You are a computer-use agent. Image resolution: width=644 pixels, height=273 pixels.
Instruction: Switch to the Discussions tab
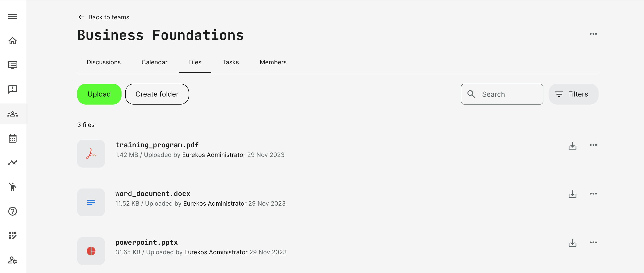pyautogui.click(x=103, y=62)
